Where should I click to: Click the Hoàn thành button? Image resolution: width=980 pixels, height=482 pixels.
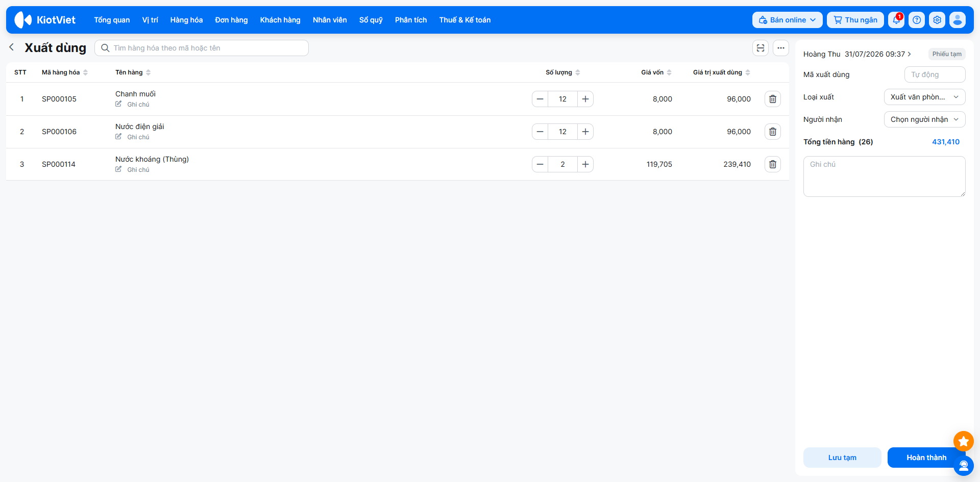926,458
